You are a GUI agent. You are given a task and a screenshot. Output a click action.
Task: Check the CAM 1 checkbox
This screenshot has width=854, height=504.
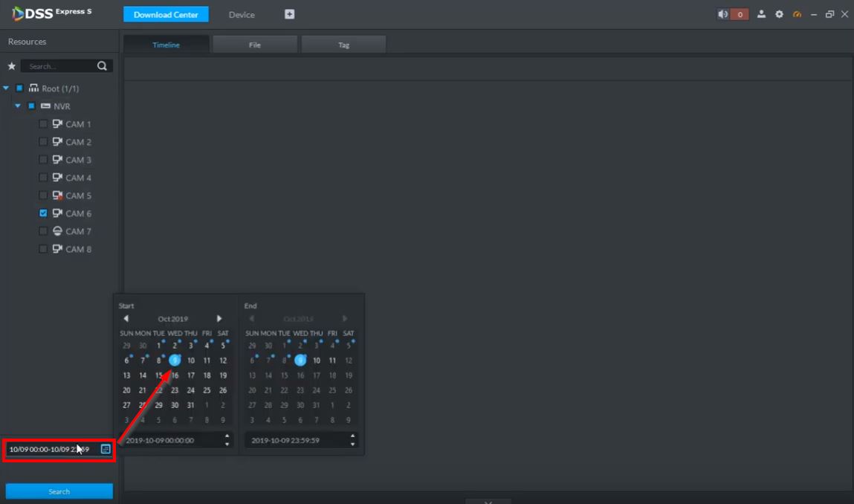43,123
